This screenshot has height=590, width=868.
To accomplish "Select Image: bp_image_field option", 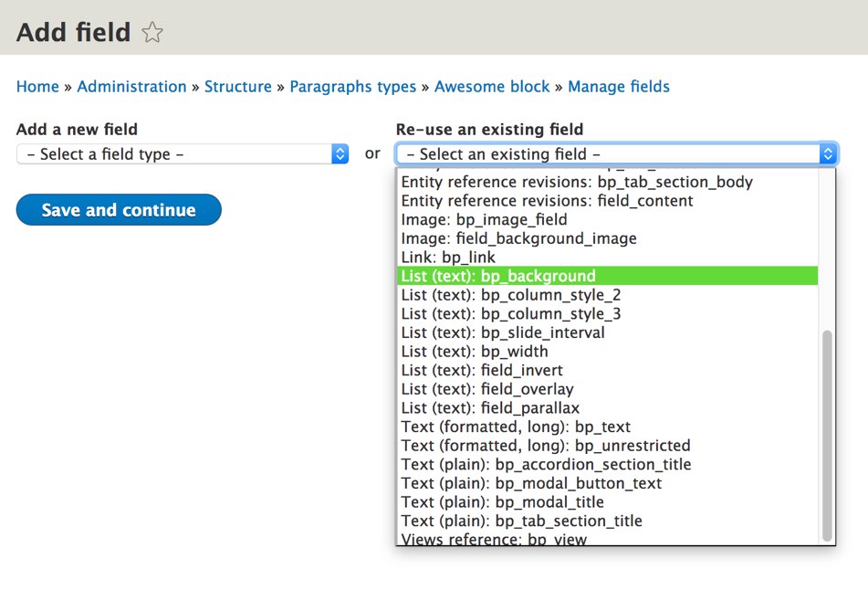I will click(607, 220).
